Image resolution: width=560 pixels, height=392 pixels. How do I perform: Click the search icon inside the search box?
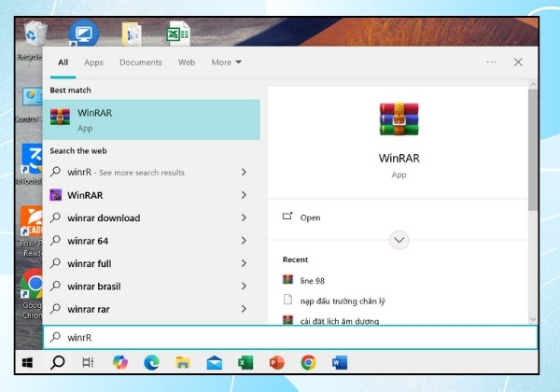click(x=55, y=337)
